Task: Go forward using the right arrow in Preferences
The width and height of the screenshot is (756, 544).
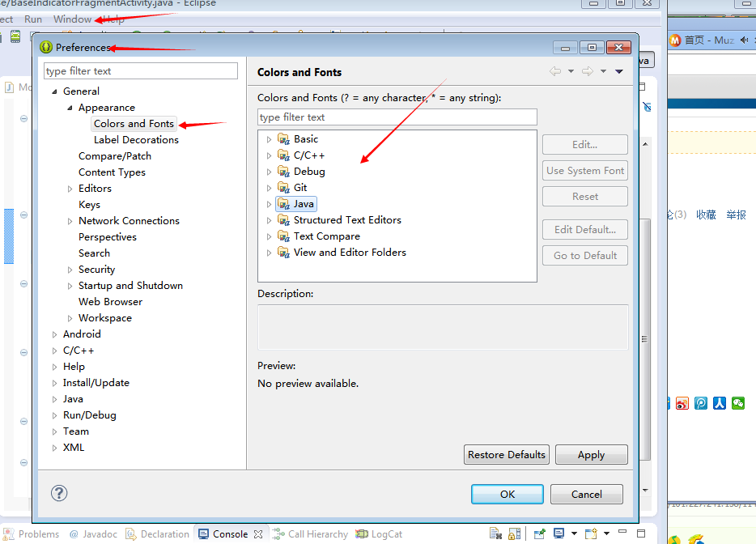Action: pos(588,71)
